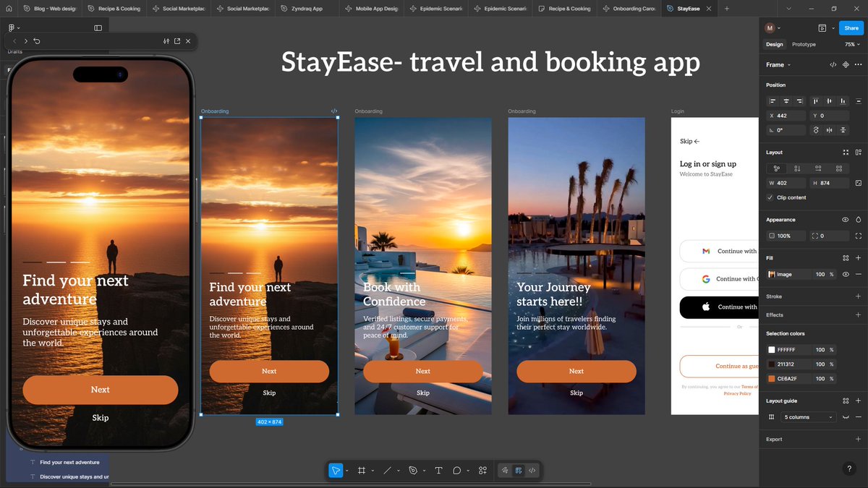
Task: Switch to Draw mode in toolbar
Action: tap(506, 470)
